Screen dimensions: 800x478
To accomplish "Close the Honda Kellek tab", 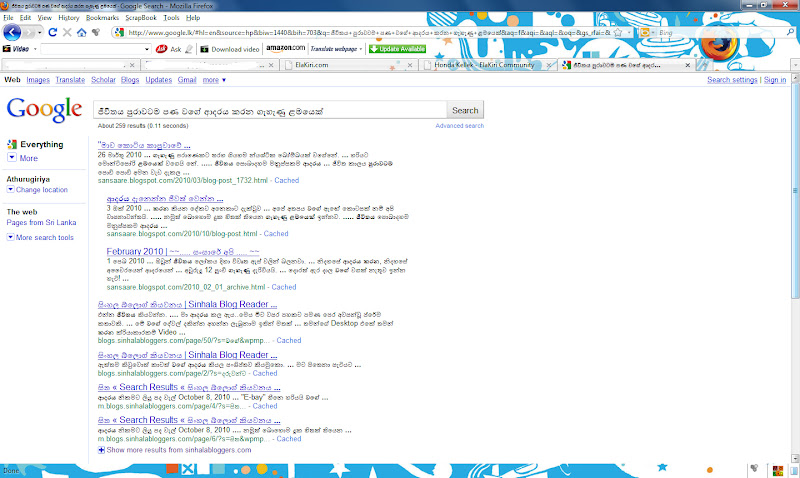I will [549, 65].
